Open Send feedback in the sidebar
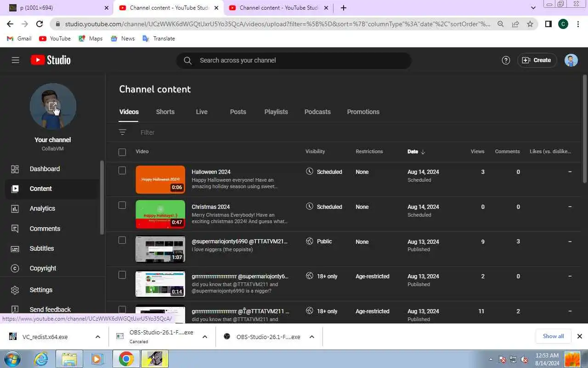The width and height of the screenshot is (588, 368). coord(53,310)
